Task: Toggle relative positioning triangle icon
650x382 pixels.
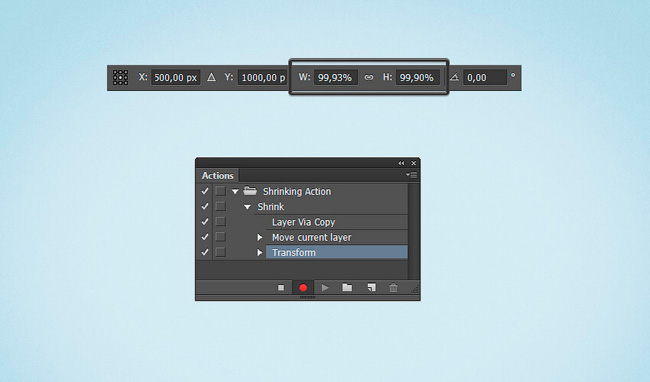Action: coord(211,77)
